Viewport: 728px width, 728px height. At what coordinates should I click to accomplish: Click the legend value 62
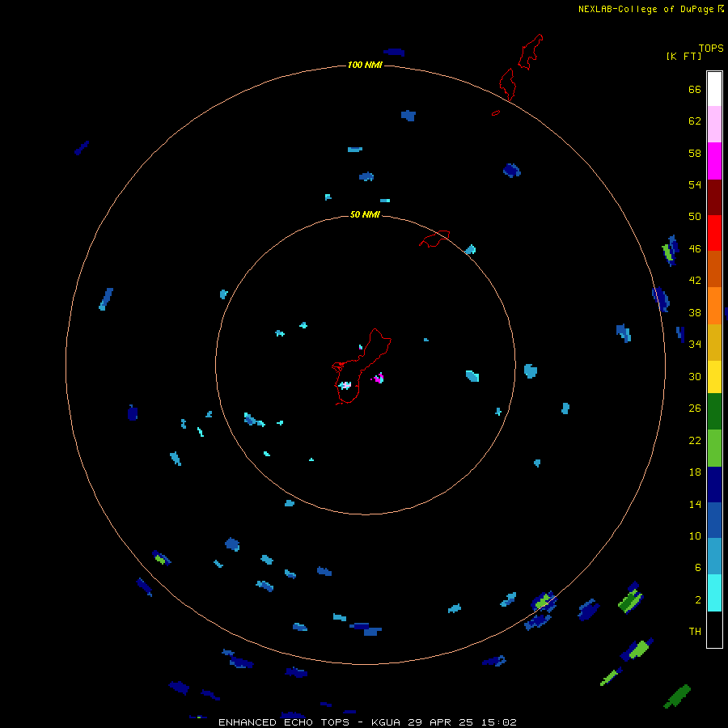(x=695, y=121)
